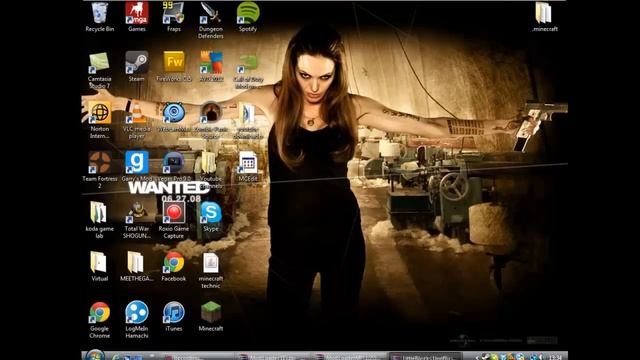Screen dimensions: 640x360
Task: Open the koda game lab folder
Action: pyautogui.click(x=98, y=213)
